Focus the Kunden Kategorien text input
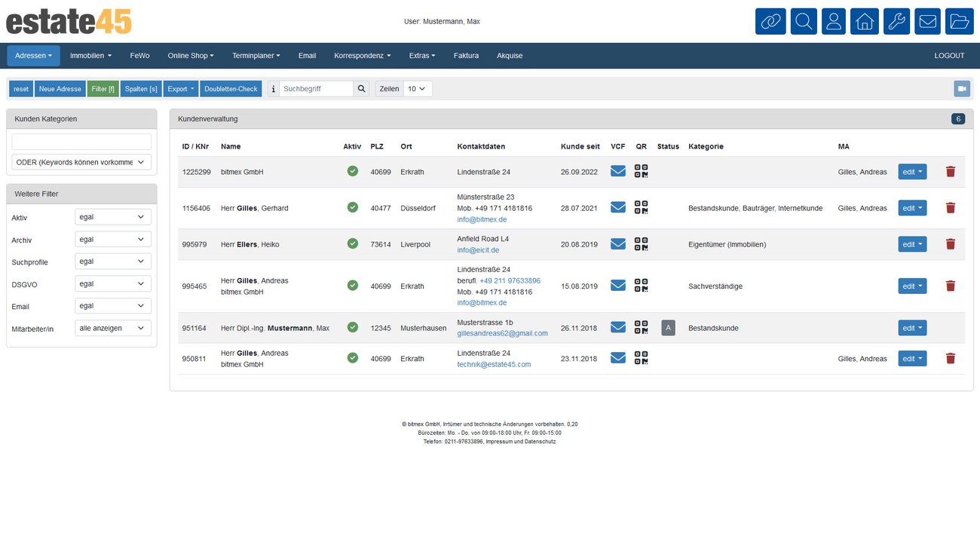 pos(81,142)
